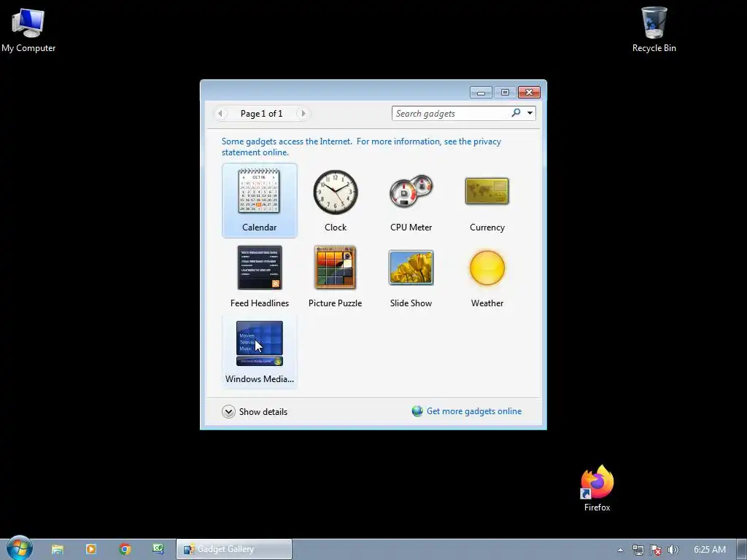Click the Currency label text
Screen dimensions: 747x560
487,227
